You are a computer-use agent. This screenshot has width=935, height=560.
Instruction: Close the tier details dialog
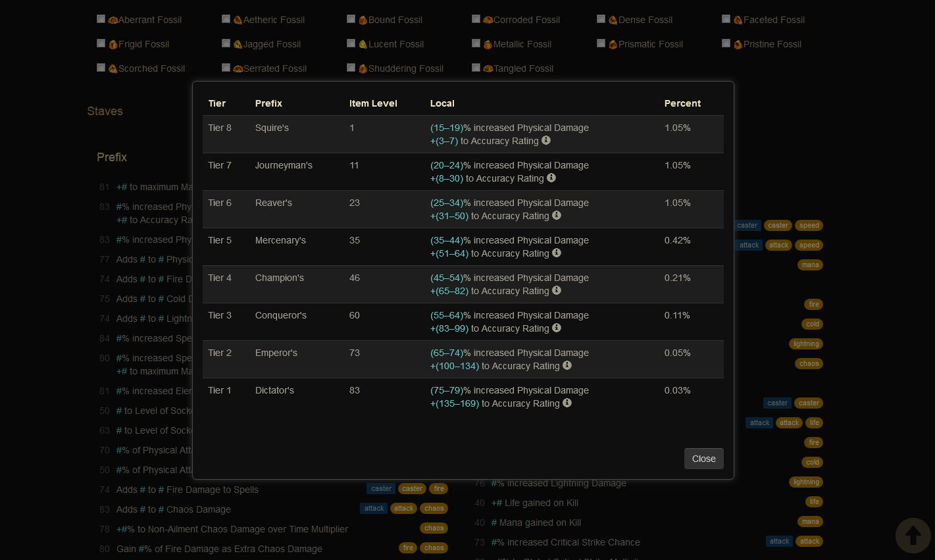703,459
